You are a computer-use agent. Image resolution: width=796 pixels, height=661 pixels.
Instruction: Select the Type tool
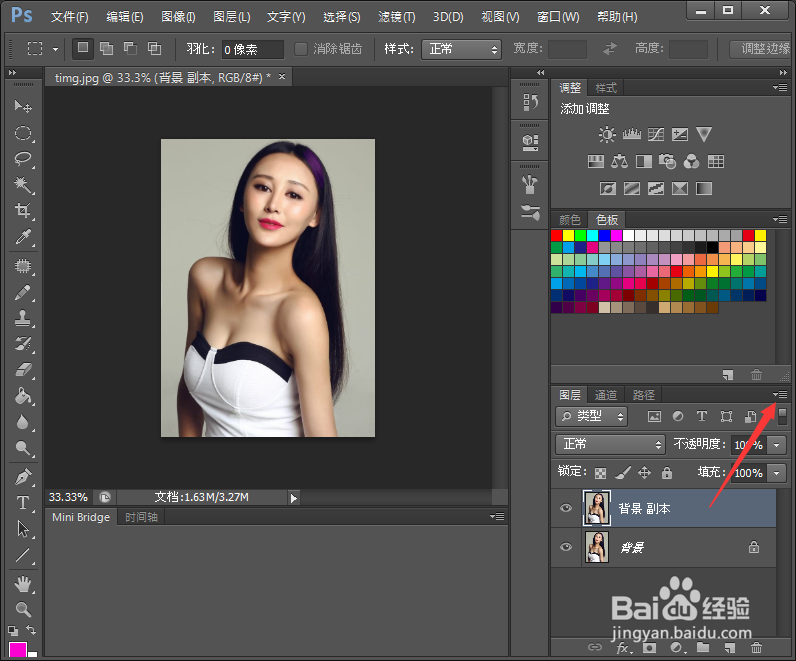coord(23,503)
